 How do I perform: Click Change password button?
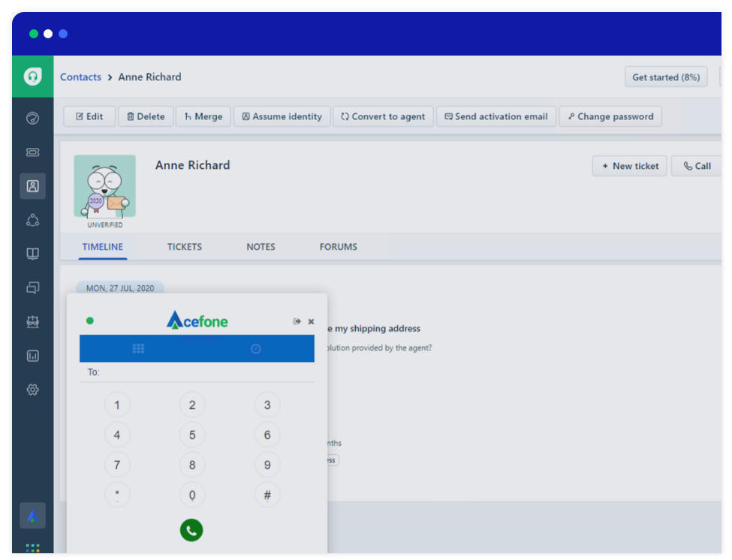point(610,116)
